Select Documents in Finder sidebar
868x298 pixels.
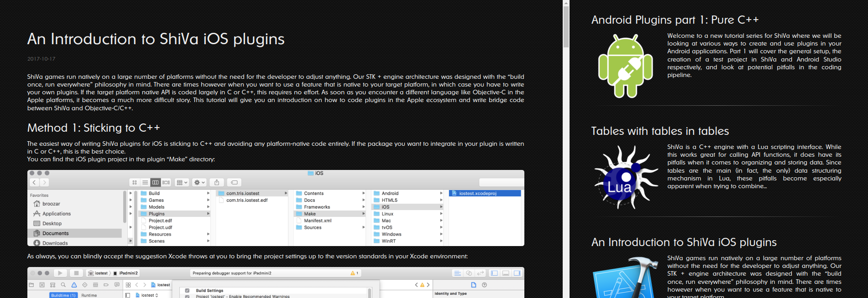pyautogui.click(x=75, y=233)
